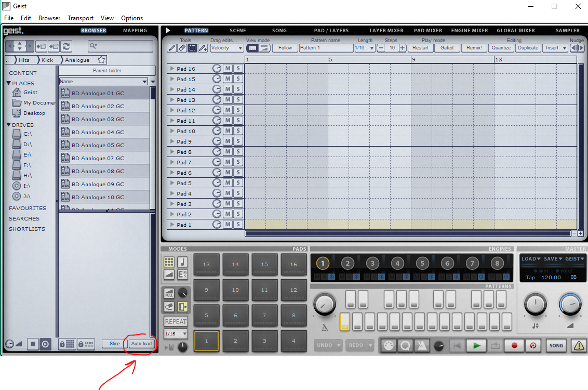This screenshot has width=588, height=390.
Task: Switch to the SCENE tab
Action: 238,30
